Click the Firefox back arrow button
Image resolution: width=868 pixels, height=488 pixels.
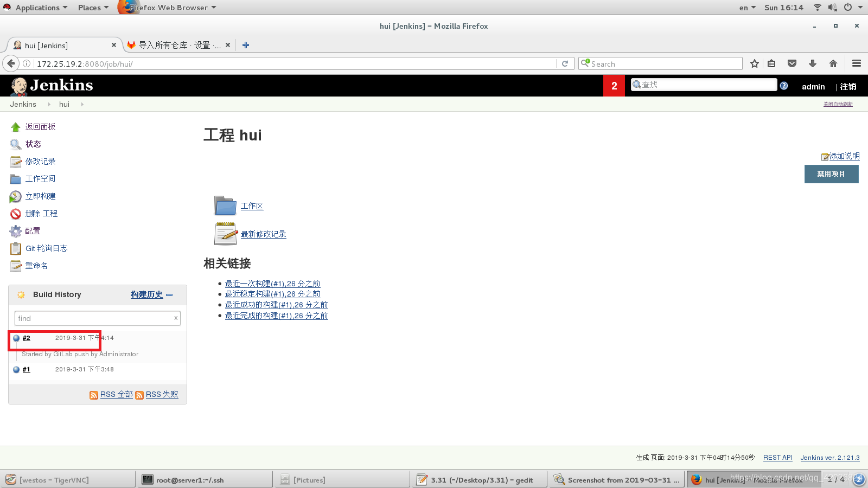[11, 63]
